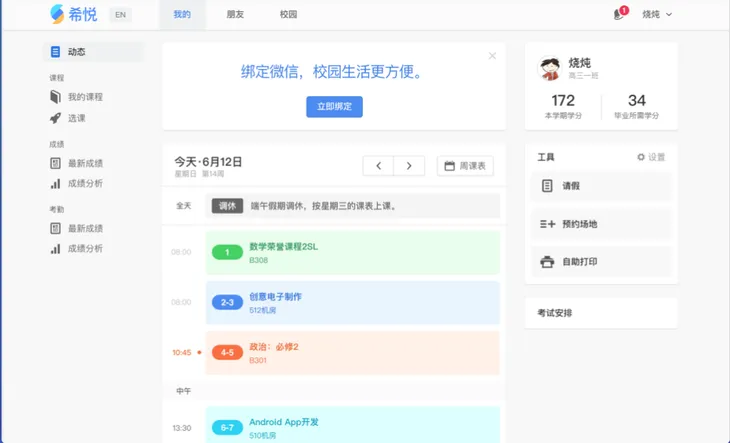Open 成绩分析 chart icon under 成绩
This screenshot has height=443, width=730.
(56, 184)
